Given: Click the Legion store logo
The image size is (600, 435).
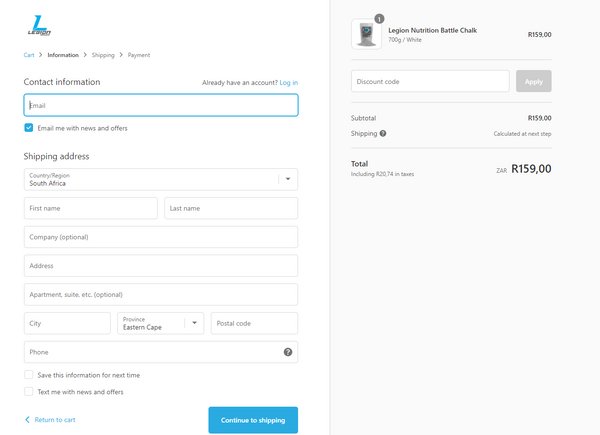Looking at the screenshot, I should pyautogui.click(x=38, y=25).
